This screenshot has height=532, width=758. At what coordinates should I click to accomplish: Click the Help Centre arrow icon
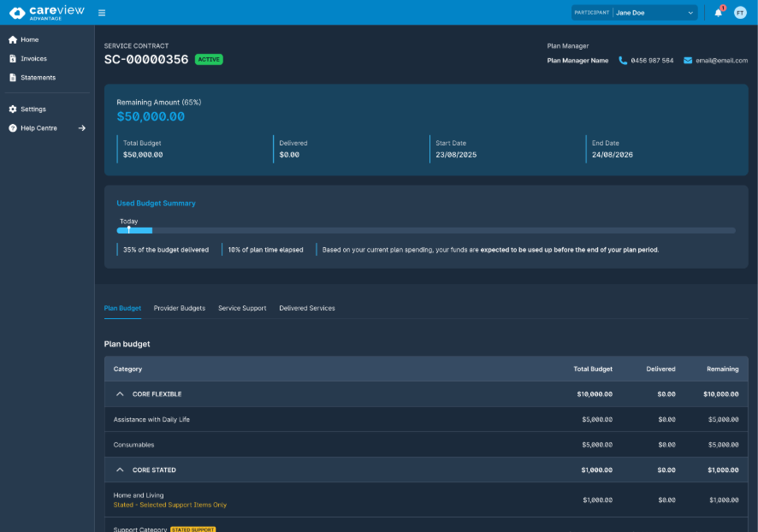click(82, 128)
